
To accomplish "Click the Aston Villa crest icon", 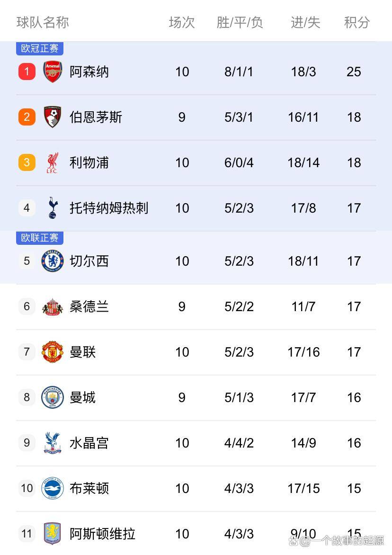I will [x=53, y=534].
